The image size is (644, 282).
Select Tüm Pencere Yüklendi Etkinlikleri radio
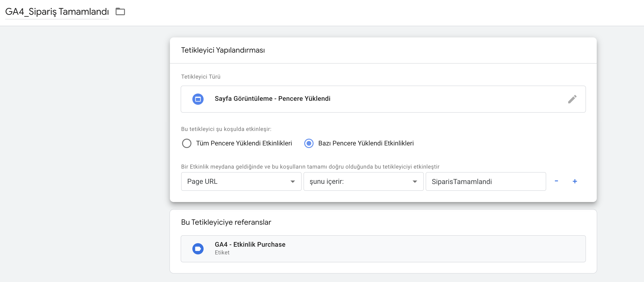[187, 143]
